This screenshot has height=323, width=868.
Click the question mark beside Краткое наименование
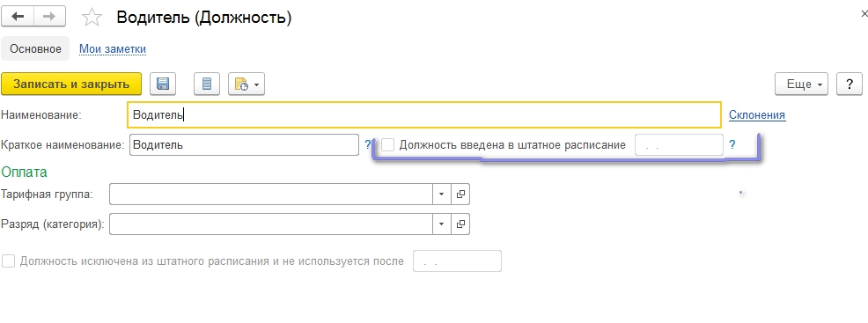tap(368, 145)
